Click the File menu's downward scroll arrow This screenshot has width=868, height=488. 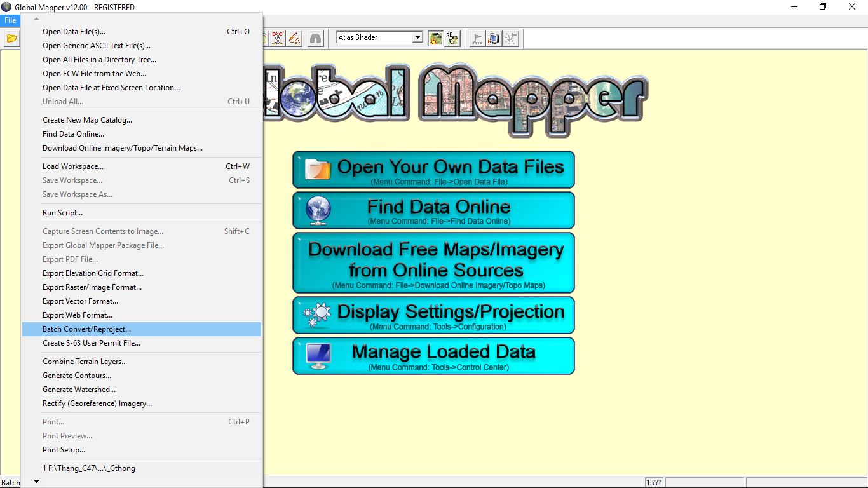coord(36,482)
